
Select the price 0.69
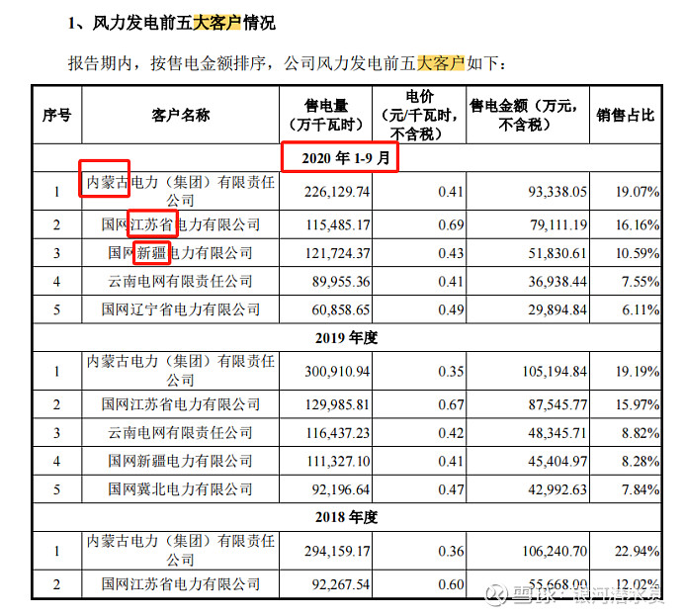451,225
